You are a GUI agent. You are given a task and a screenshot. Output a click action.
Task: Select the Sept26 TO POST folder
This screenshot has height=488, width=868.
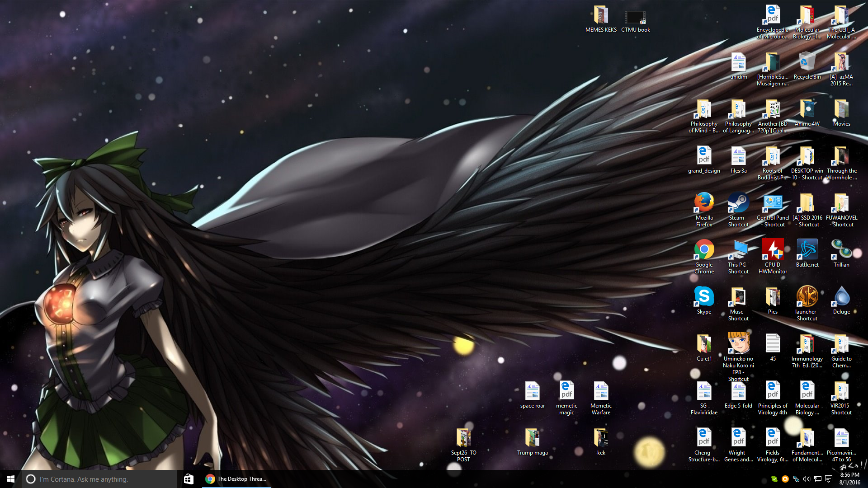[463, 445]
